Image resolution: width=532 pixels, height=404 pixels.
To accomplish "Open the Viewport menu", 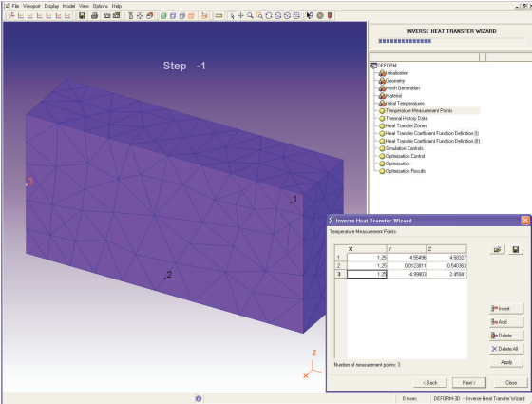I will coord(31,6).
